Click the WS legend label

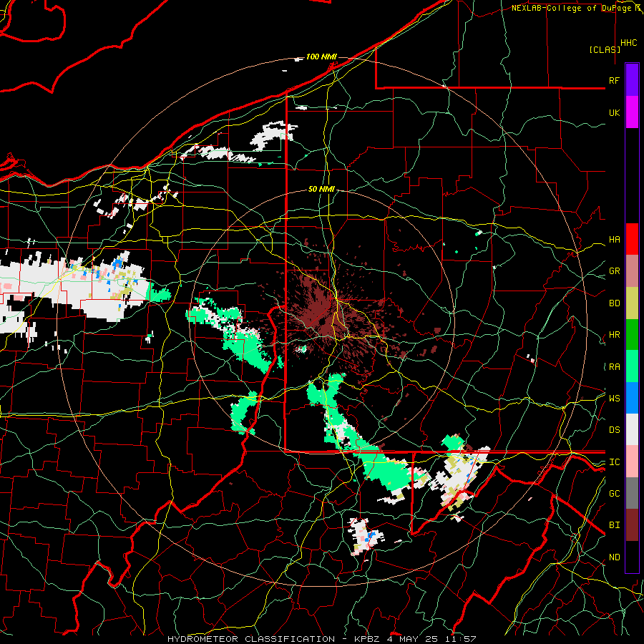(x=614, y=399)
